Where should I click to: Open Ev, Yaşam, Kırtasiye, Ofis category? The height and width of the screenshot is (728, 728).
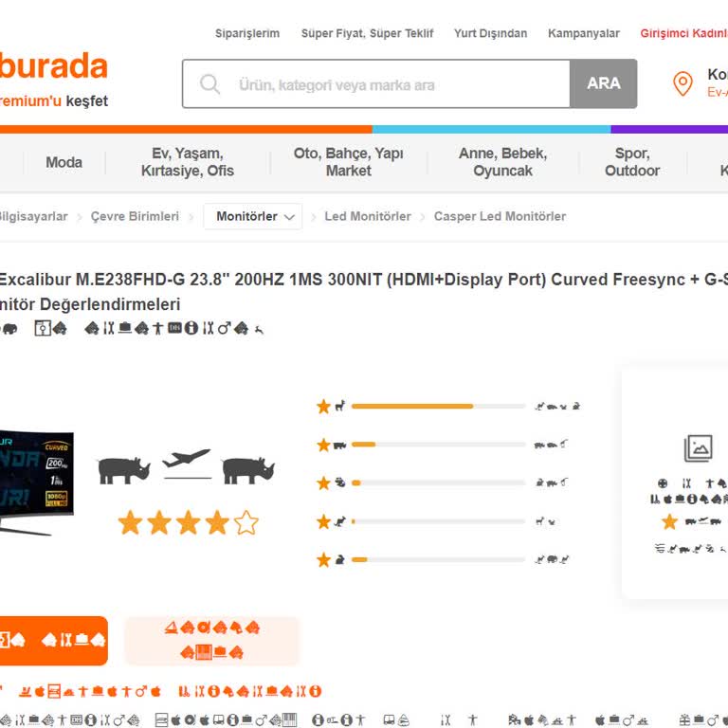[188, 162]
